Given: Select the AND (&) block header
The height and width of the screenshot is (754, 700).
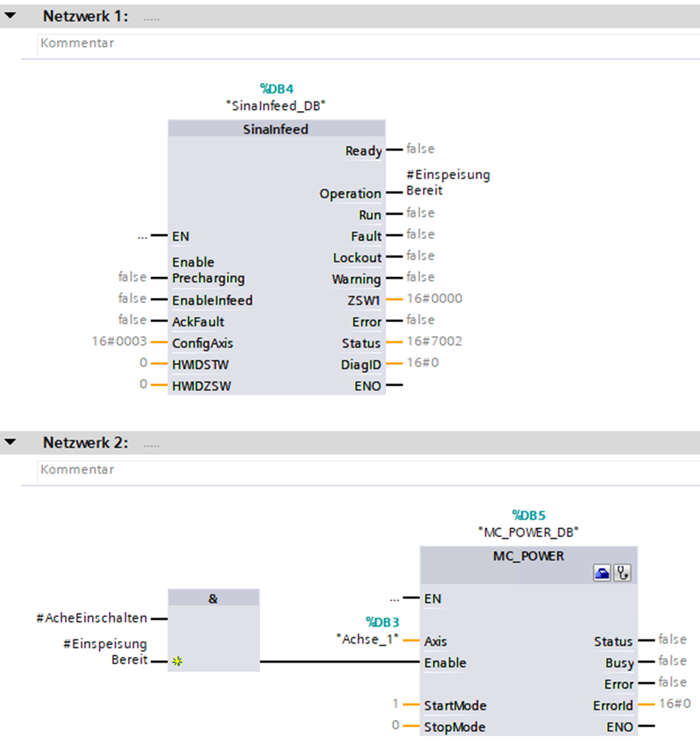Looking at the screenshot, I should click(213, 598).
